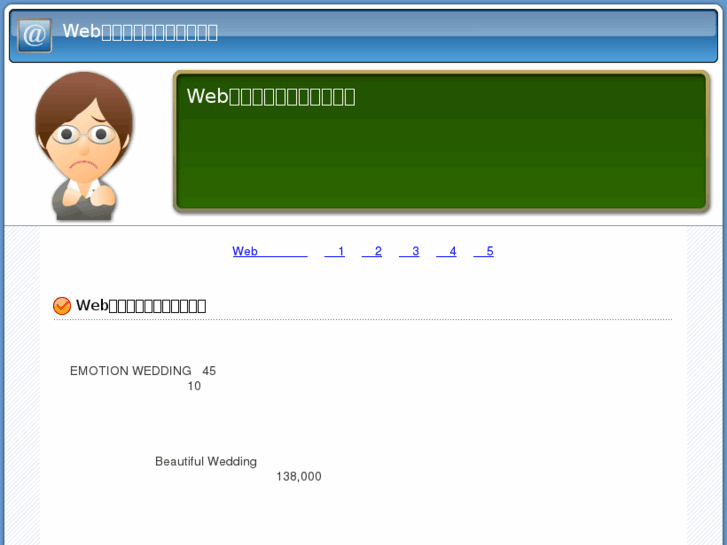Go to page link 4
727x545 pixels.
(x=446, y=251)
